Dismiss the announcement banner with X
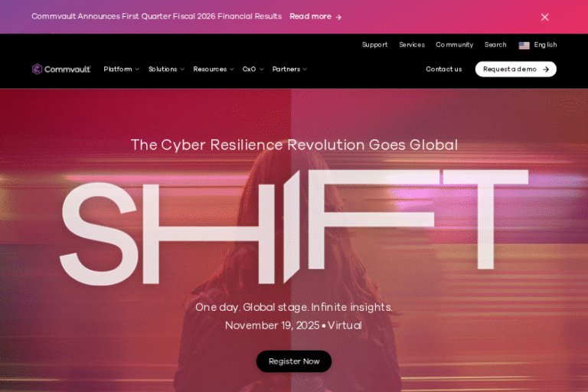 coord(545,17)
